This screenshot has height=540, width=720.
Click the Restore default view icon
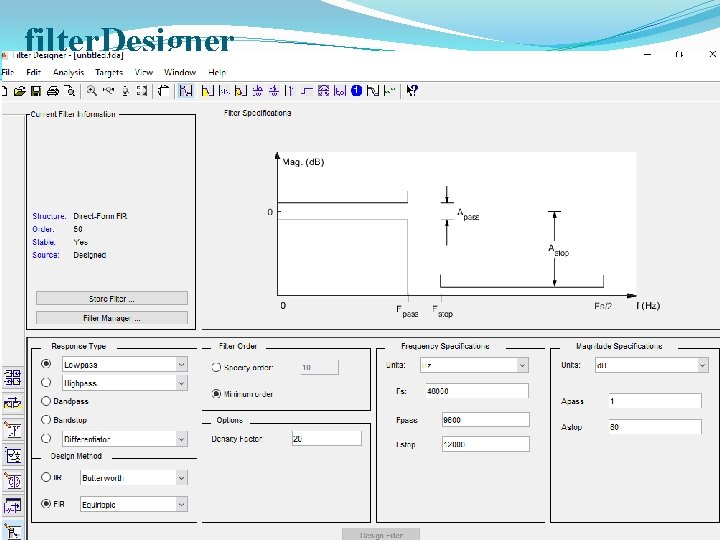click(x=142, y=91)
